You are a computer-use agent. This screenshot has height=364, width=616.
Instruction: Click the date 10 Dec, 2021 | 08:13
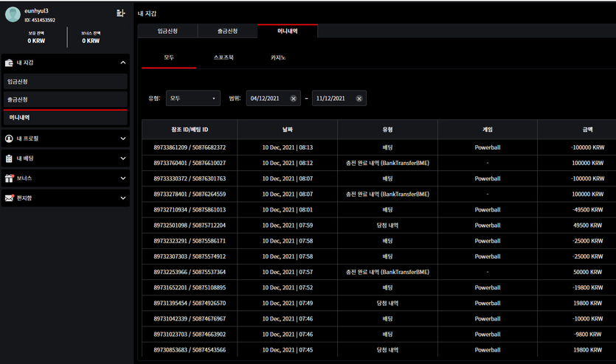click(x=288, y=147)
